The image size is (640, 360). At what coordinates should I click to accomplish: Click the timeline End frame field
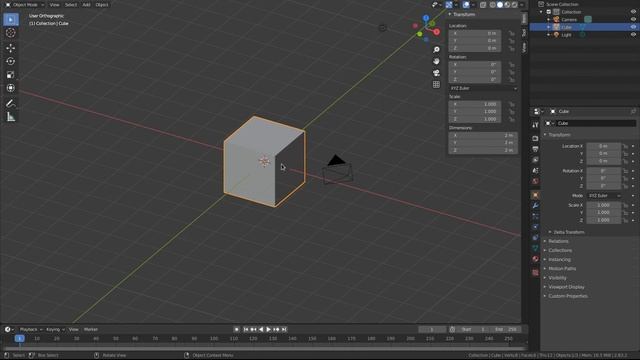coord(506,329)
